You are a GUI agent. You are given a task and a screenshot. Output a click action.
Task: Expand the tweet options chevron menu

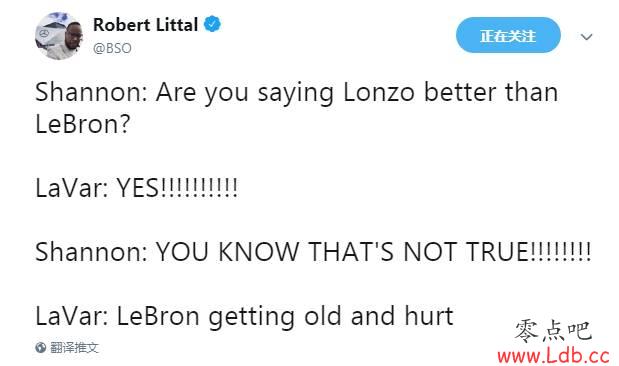tap(587, 37)
